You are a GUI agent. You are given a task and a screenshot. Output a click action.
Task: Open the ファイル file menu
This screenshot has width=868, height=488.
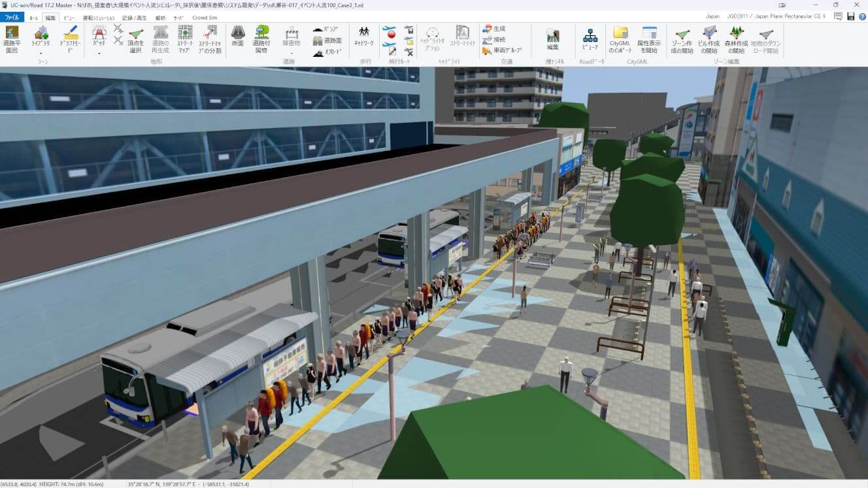[12, 18]
